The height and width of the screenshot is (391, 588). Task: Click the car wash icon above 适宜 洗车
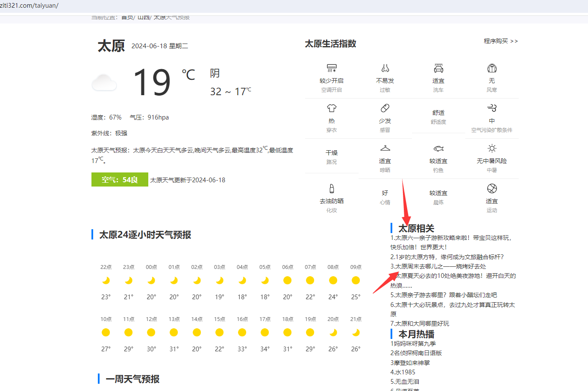[x=438, y=68]
